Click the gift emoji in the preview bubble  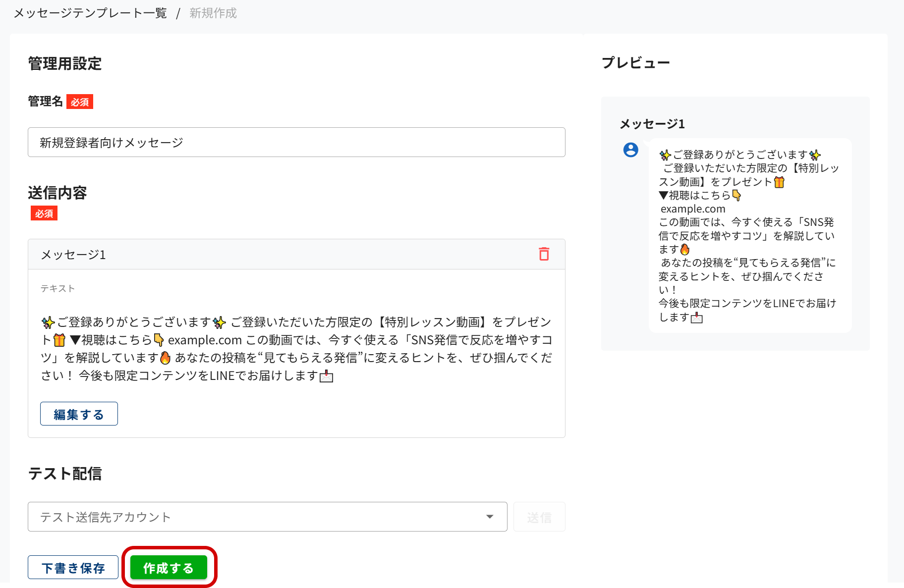click(779, 182)
